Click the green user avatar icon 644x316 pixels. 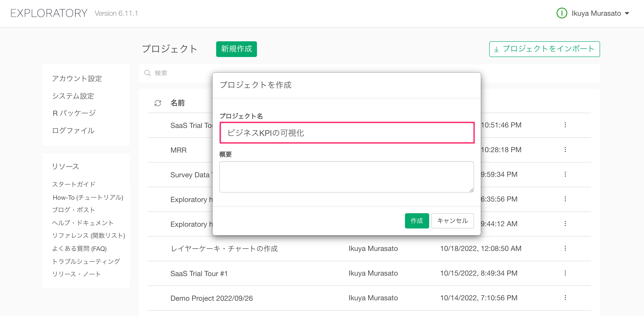[562, 13]
